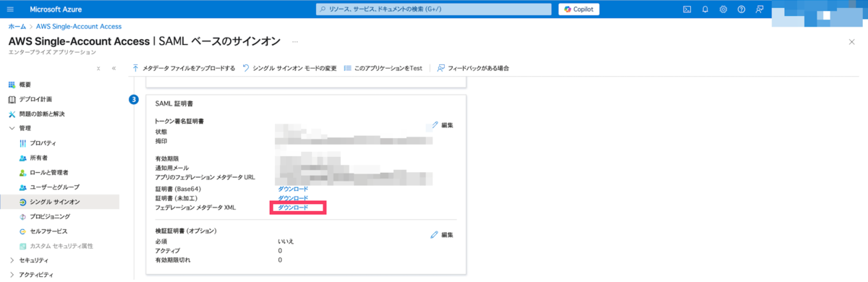This screenshot has width=868, height=282.
Task: Open the help question mark icon
Action: 741,9
